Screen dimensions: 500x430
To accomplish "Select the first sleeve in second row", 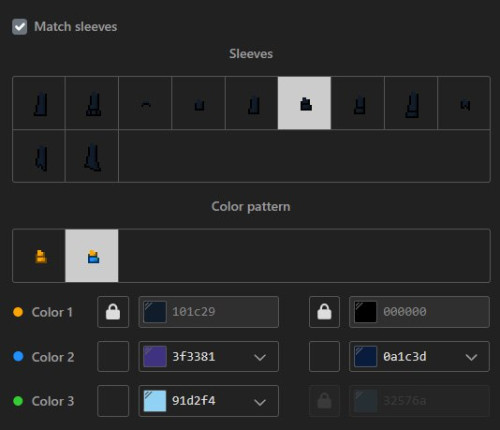I will [x=39, y=156].
